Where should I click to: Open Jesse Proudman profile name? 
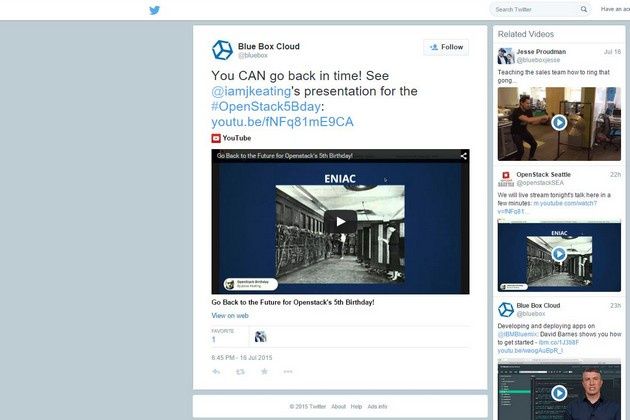pyautogui.click(x=541, y=52)
